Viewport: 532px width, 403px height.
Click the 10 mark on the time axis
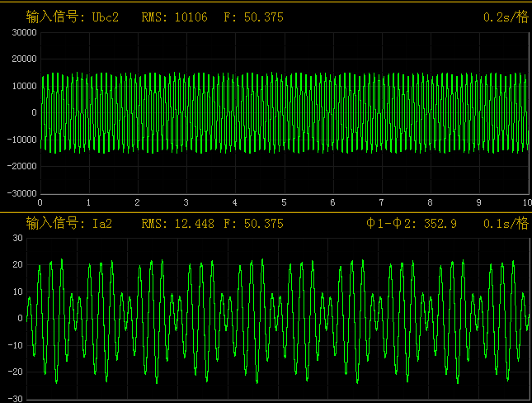[x=525, y=202]
